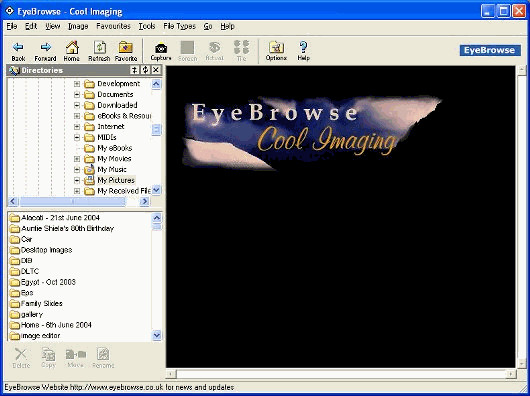The height and width of the screenshot is (396, 530).
Task: Toggle the Directories panel pin button
Action: 135,70
